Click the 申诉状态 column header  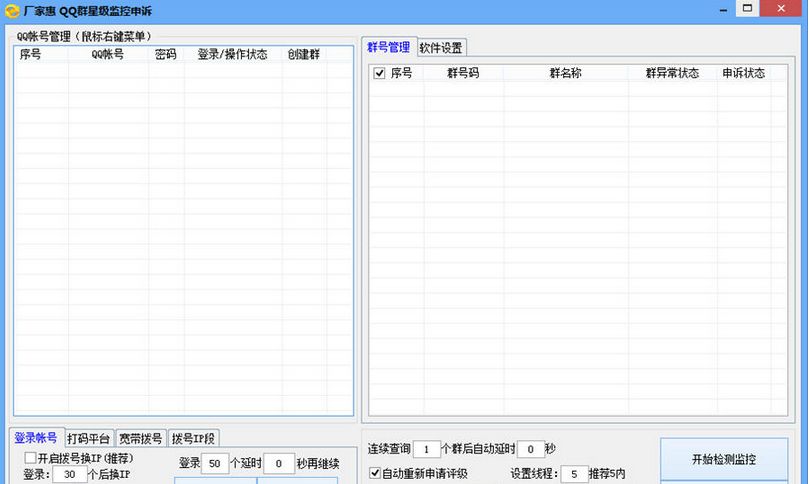(x=743, y=73)
